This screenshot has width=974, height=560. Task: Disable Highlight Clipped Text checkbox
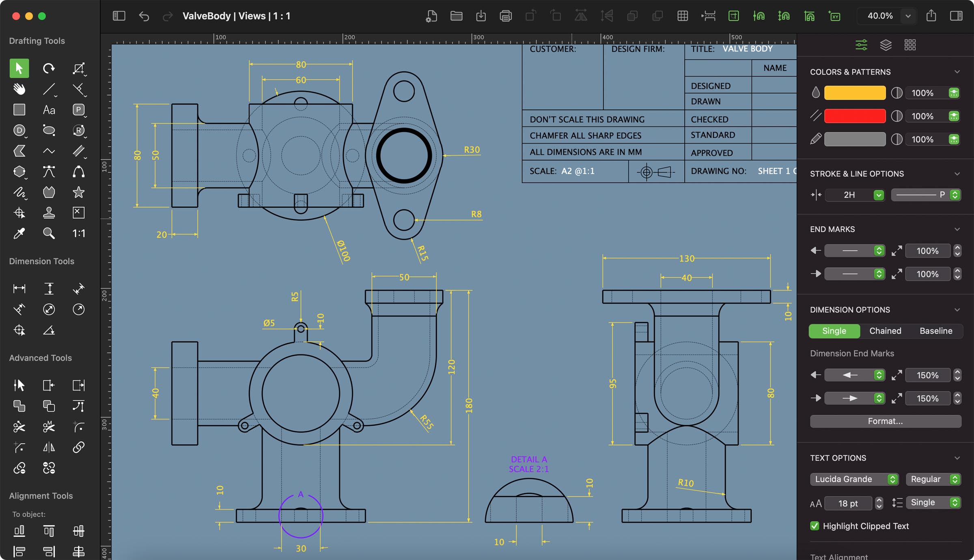tap(815, 526)
